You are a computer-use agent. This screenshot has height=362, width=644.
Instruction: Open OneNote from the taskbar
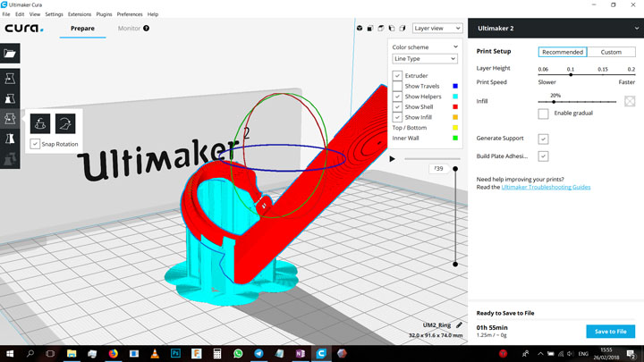301,353
